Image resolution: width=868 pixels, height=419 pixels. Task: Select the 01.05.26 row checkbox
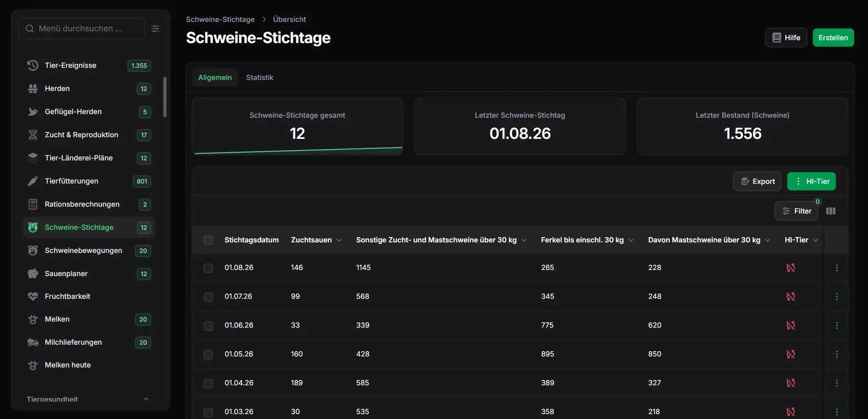pyautogui.click(x=208, y=355)
